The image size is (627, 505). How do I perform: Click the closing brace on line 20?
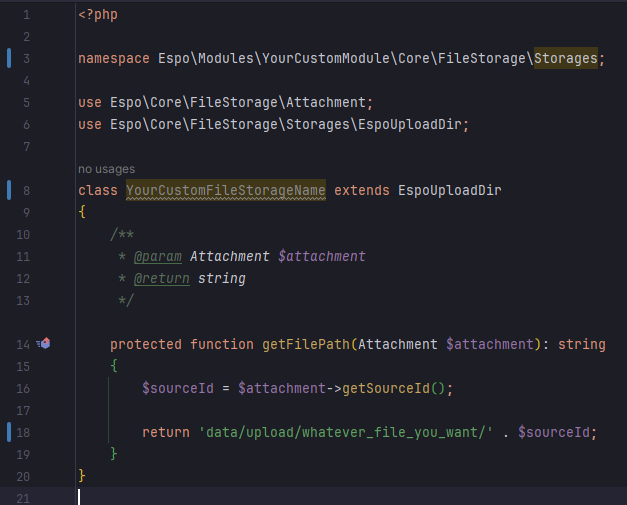coord(82,476)
